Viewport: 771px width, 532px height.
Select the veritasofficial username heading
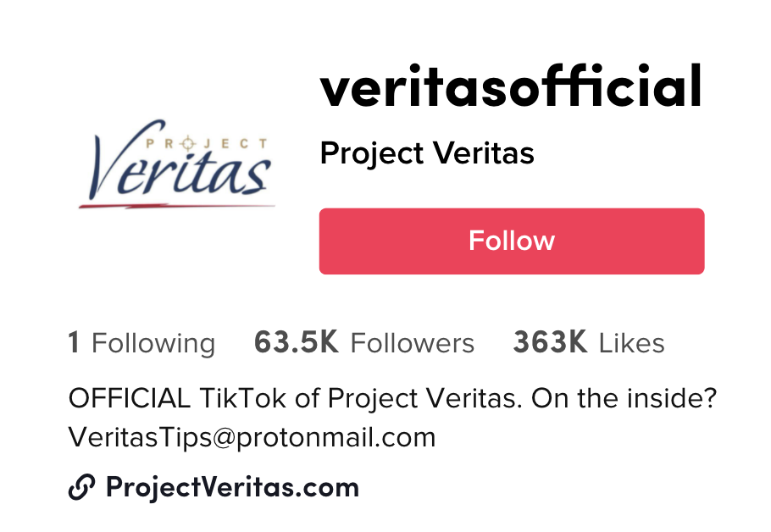(510, 86)
